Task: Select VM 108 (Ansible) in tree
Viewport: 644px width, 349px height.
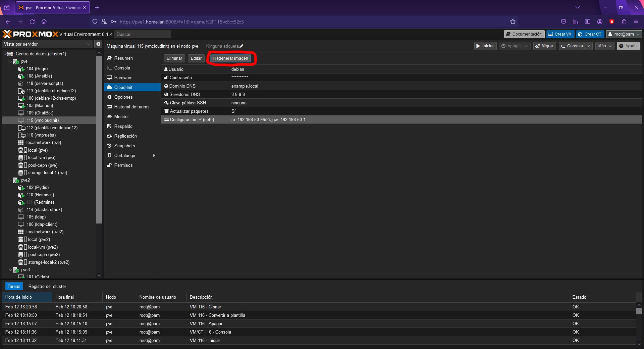Action: [x=39, y=76]
